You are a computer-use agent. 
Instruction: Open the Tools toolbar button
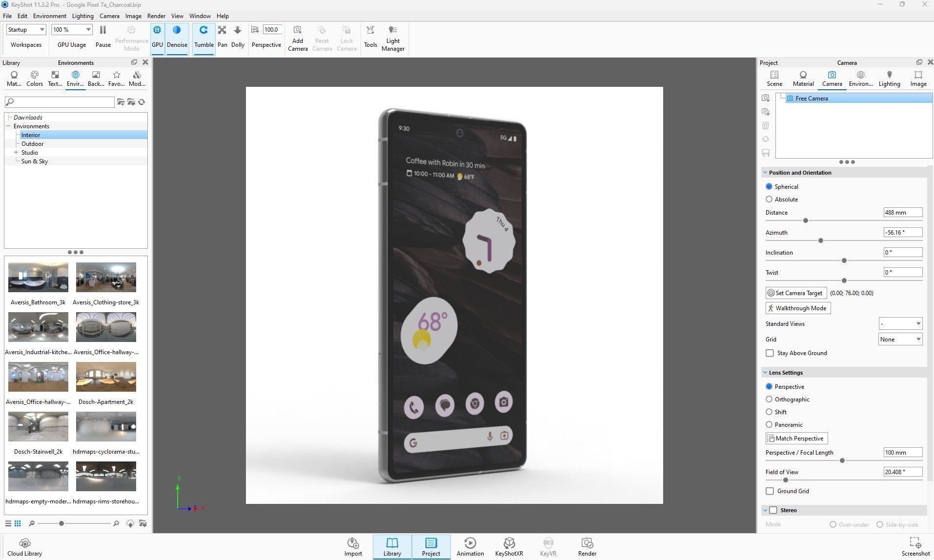370,37
